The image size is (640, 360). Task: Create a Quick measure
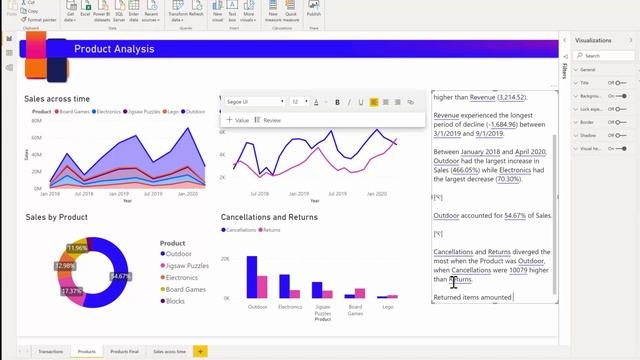coord(291,11)
